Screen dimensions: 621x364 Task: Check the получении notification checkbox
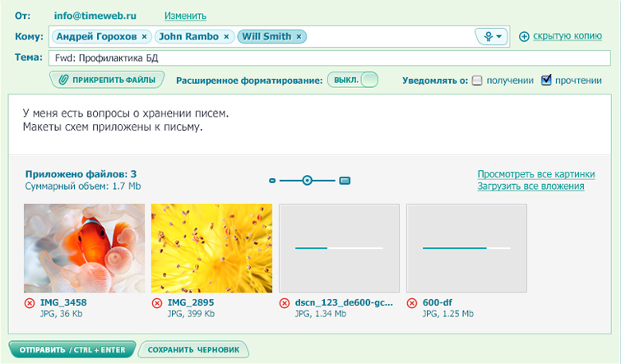point(477,81)
